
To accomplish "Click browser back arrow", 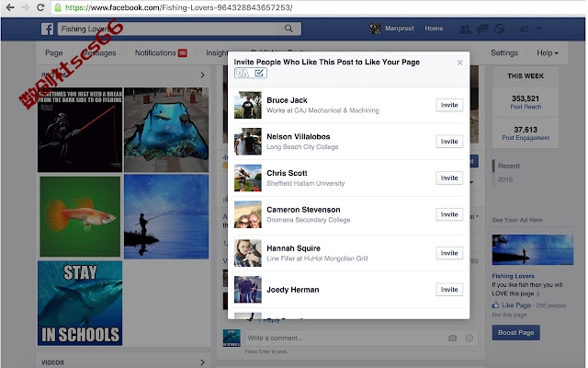I will [10, 7].
